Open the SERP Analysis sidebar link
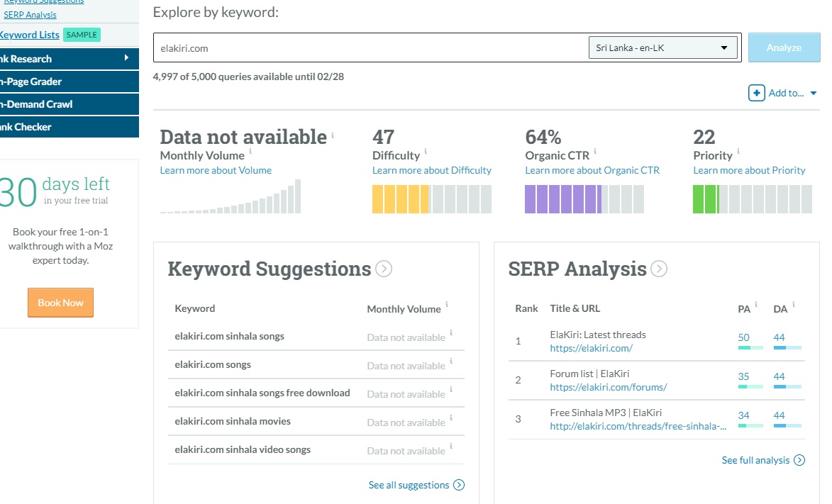The height and width of the screenshot is (504, 832). click(30, 15)
